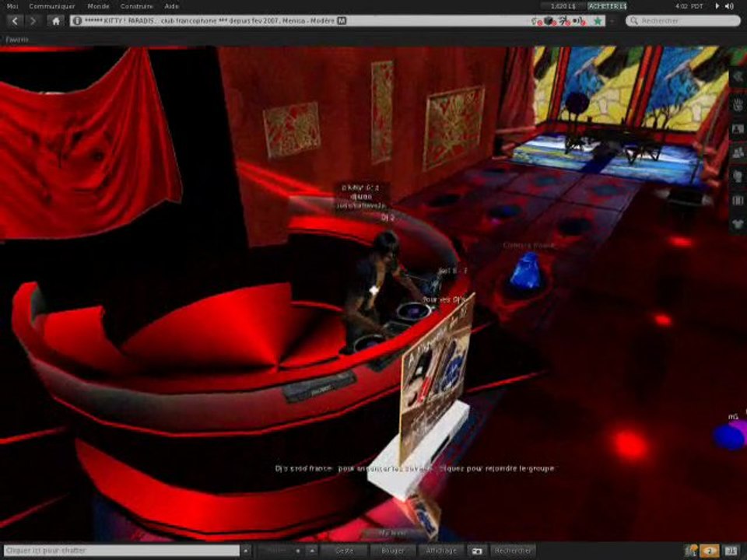Teleport home with the house icon

pyautogui.click(x=56, y=21)
